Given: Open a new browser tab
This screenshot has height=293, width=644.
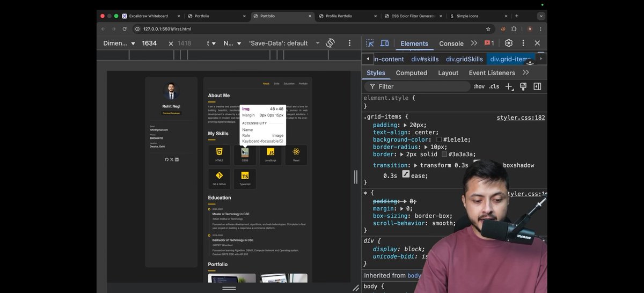Looking at the screenshot, I should pyautogui.click(x=517, y=16).
